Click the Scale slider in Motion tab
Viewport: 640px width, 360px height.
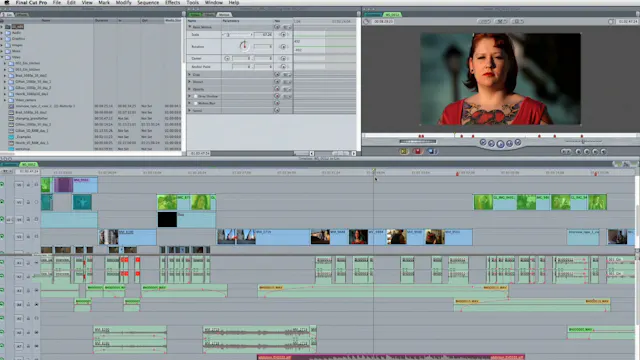coord(237,35)
